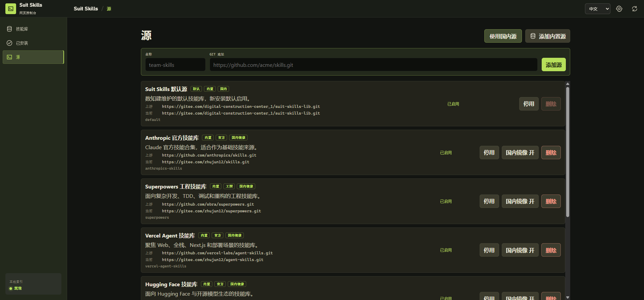The height and width of the screenshot is (300, 644).
Task: Delete the Superpowers 工程技能库 source
Action: click(x=551, y=201)
